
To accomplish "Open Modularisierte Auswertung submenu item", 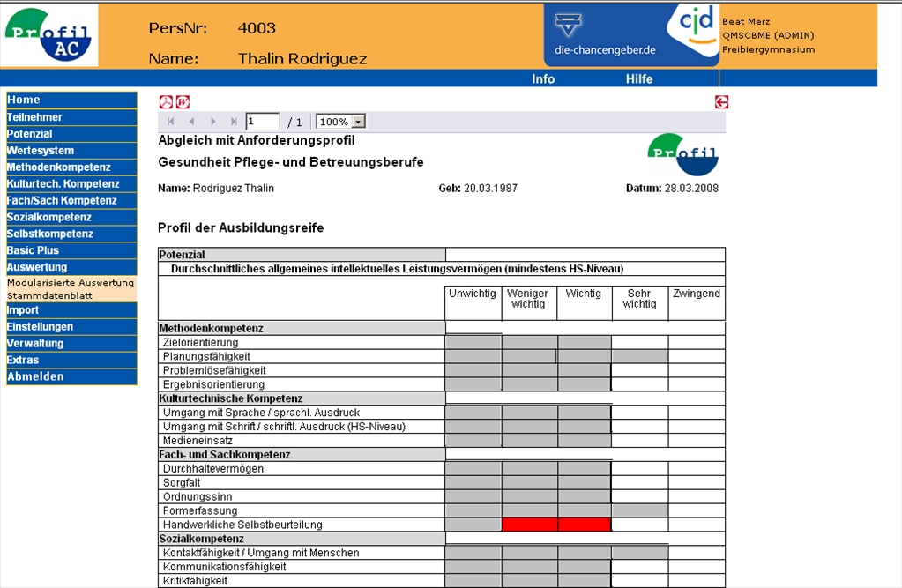I will (71, 283).
